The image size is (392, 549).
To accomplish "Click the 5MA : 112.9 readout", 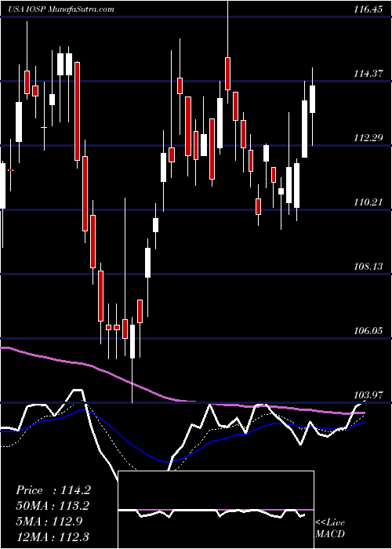I will pos(49,521).
